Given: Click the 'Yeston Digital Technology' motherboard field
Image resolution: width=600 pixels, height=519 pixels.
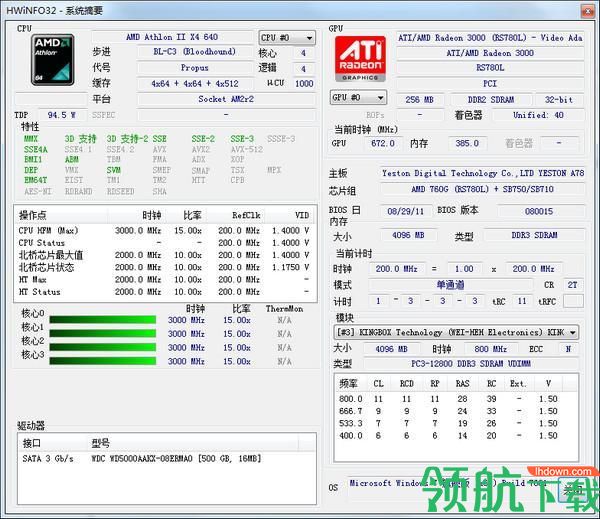Looking at the screenshot, I should pyautogui.click(x=483, y=173).
